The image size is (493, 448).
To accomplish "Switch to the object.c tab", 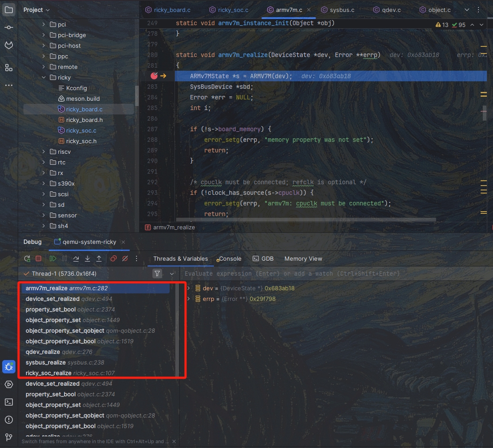I will coord(435,10).
